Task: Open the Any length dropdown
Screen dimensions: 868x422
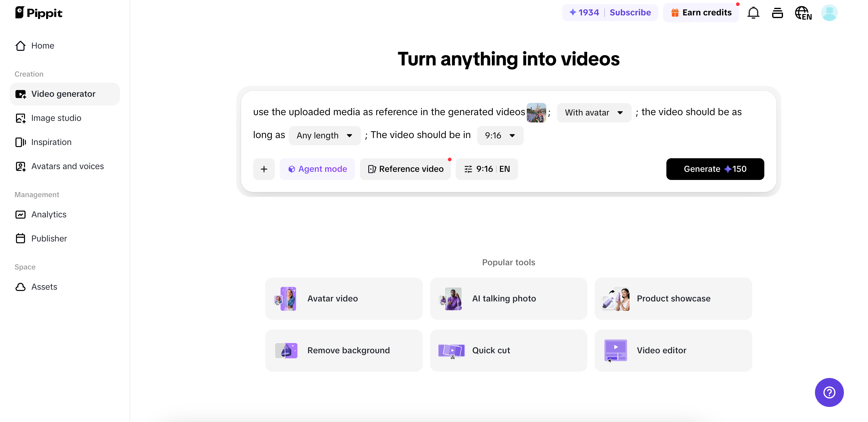Action: pyautogui.click(x=324, y=135)
